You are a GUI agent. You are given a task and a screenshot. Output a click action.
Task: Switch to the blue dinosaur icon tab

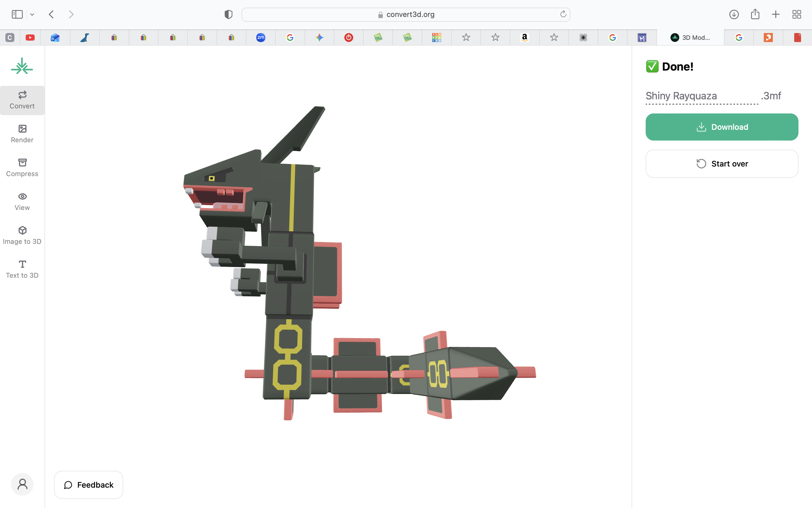pyautogui.click(x=85, y=38)
